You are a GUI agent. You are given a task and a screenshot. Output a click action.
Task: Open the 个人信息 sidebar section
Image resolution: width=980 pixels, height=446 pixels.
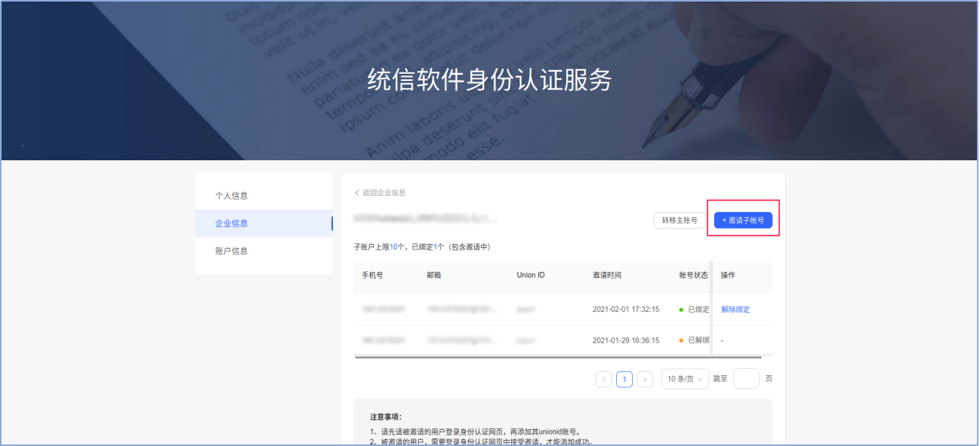point(231,196)
